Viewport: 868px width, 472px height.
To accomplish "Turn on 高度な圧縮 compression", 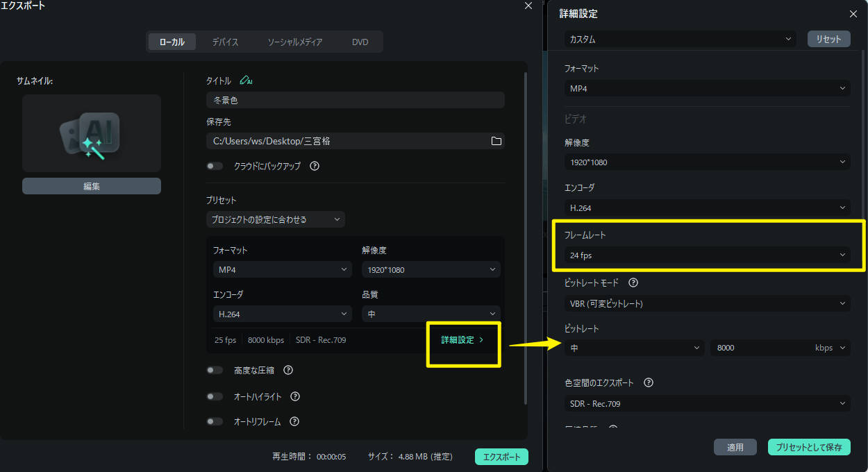I will 215,370.
